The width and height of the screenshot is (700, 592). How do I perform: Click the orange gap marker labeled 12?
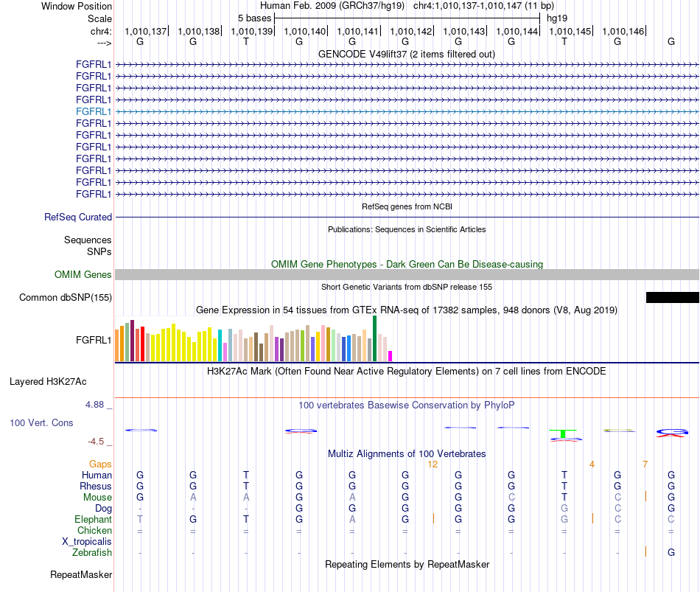pyautogui.click(x=433, y=464)
